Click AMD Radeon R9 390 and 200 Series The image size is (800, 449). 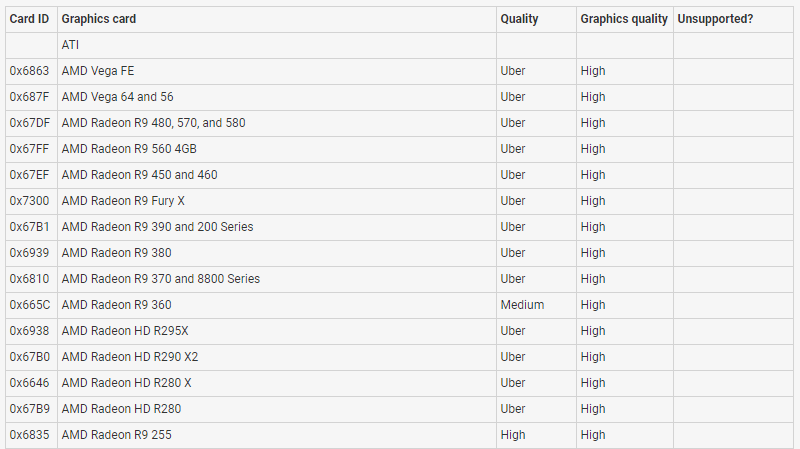pos(157,227)
